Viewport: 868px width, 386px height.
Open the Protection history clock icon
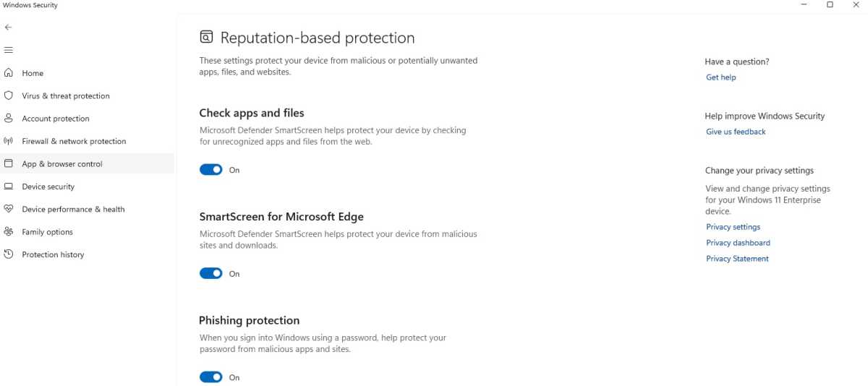(9, 254)
